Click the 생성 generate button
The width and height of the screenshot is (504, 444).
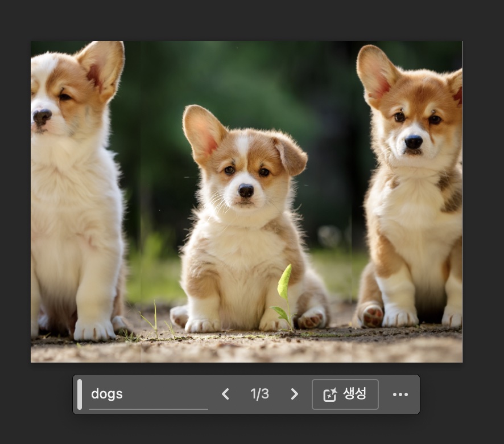coord(345,394)
